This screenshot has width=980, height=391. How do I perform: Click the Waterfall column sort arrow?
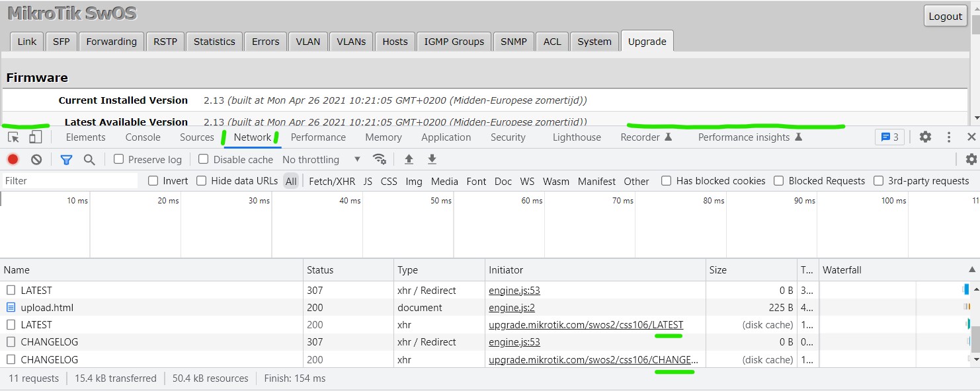pos(971,269)
